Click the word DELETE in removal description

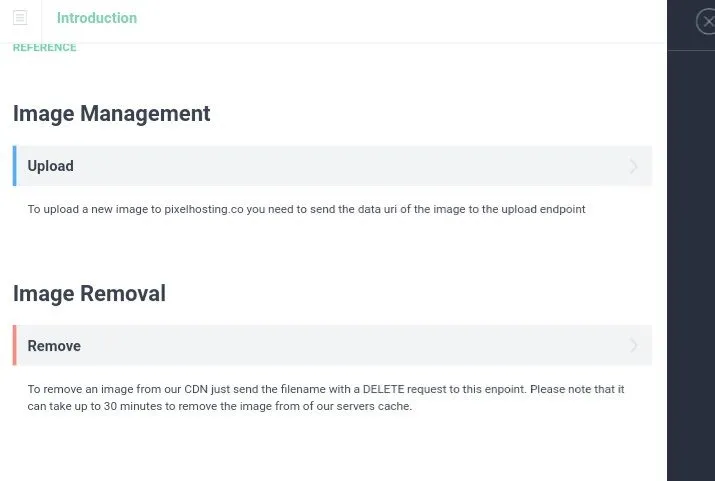point(383,389)
